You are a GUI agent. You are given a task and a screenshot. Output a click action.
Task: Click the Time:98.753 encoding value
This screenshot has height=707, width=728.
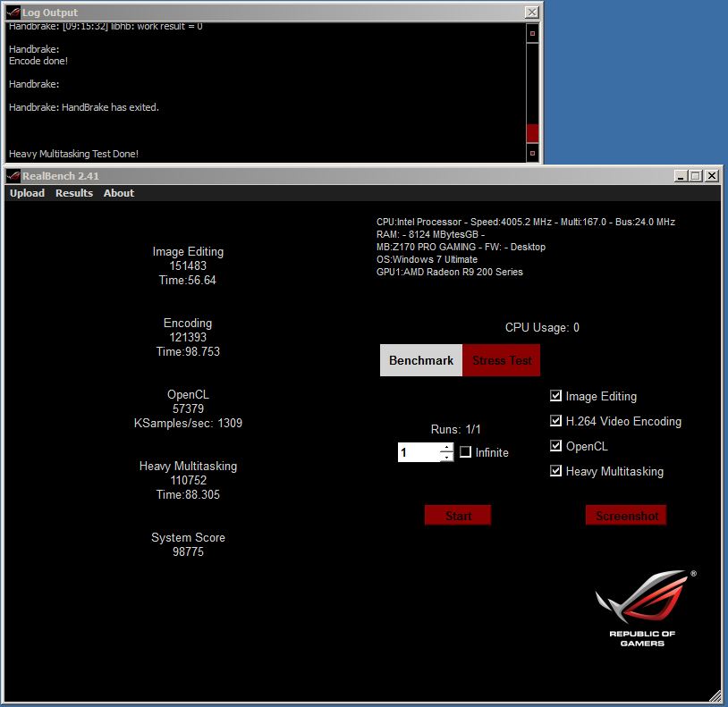[x=188, y=351]
